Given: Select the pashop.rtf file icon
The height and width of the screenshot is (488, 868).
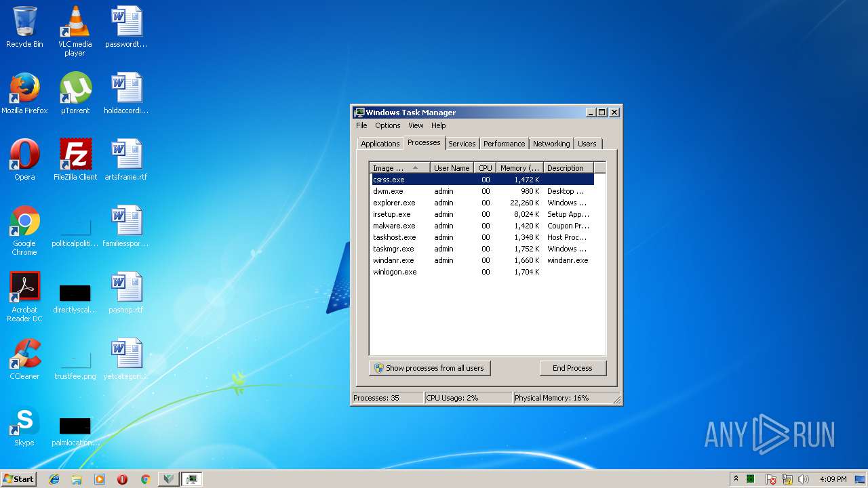Looking at the screenshot, I should (126, 293).
